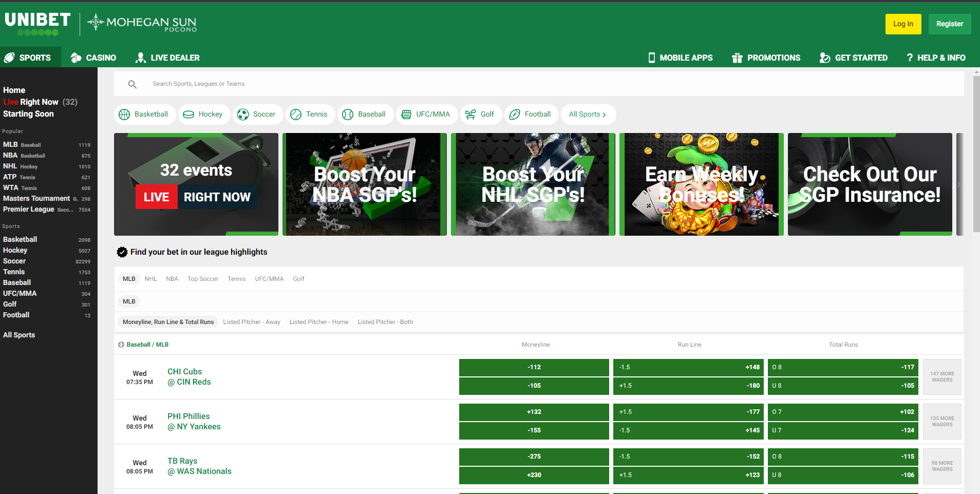Image resolution: width=980 pixels, height=494 pixels.
Task: Select the Golf sport chip
Action: point(480,115)
